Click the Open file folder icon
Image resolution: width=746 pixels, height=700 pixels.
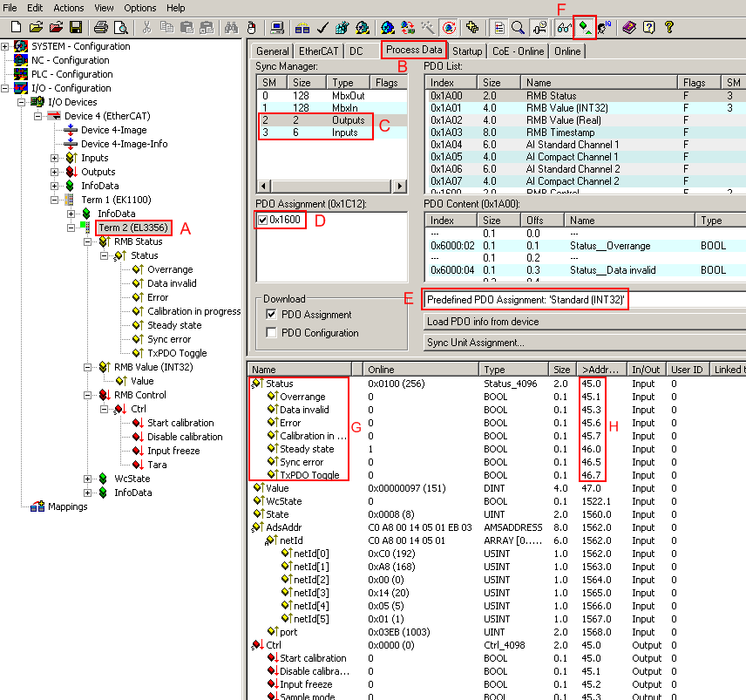pyautogui.click(x=36, y=28)
